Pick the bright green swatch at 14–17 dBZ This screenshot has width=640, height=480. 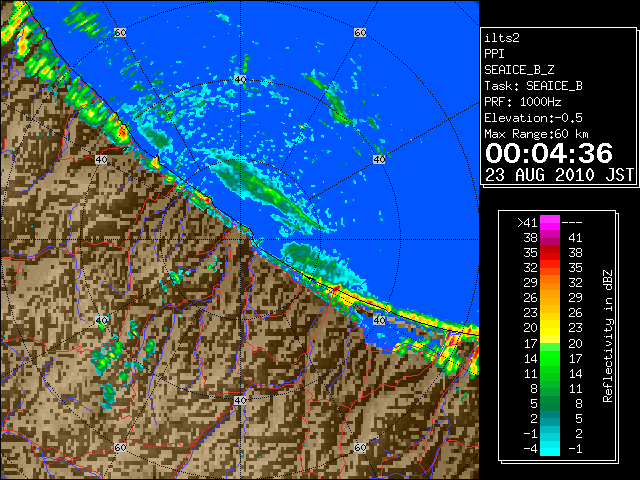click(x=550, y=358)
